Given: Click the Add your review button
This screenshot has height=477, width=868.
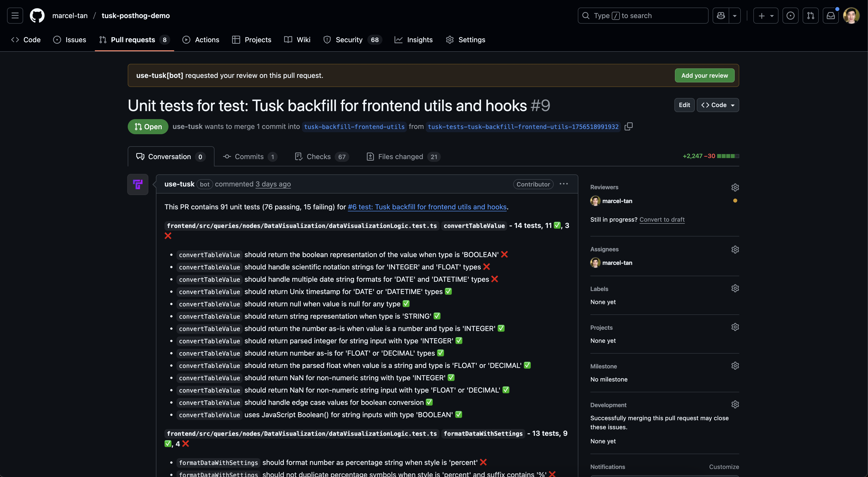Looking at the screenshot, I should point(704,75).
